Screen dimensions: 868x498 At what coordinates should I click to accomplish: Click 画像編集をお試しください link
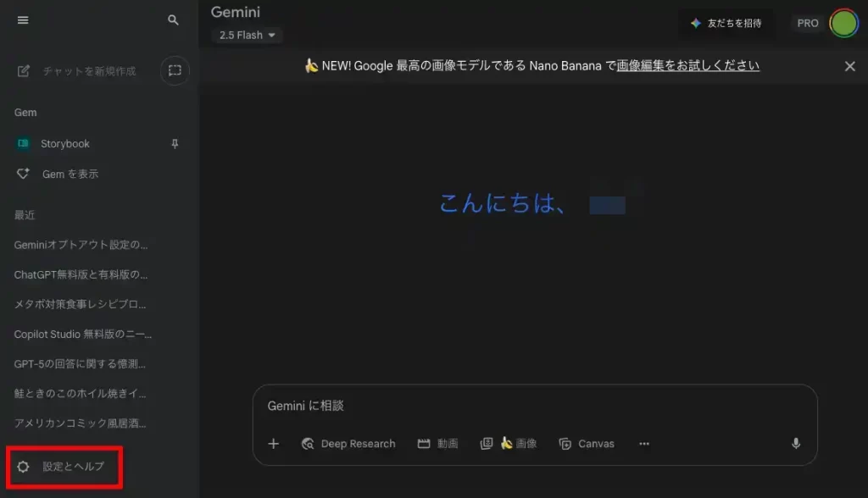[x=687, y=66]
